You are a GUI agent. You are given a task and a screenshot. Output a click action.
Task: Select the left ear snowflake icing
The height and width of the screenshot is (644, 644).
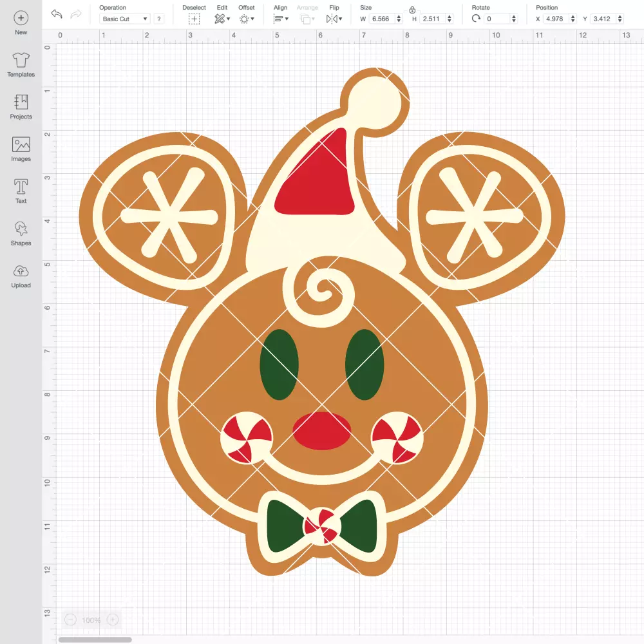169,215
